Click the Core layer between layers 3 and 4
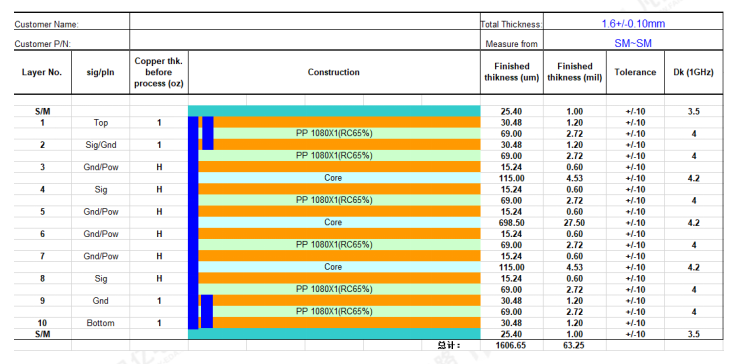741x364 pixels. click(x=339, y=178)
